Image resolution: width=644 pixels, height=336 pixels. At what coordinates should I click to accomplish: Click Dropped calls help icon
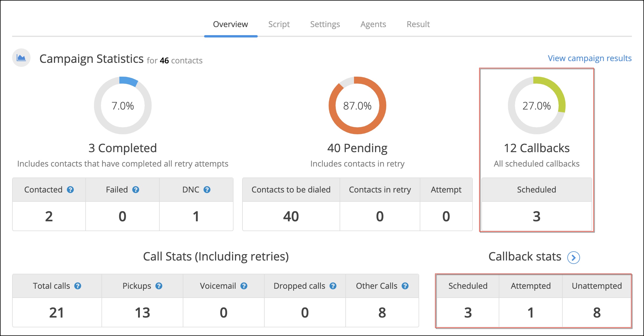point(333,286)
